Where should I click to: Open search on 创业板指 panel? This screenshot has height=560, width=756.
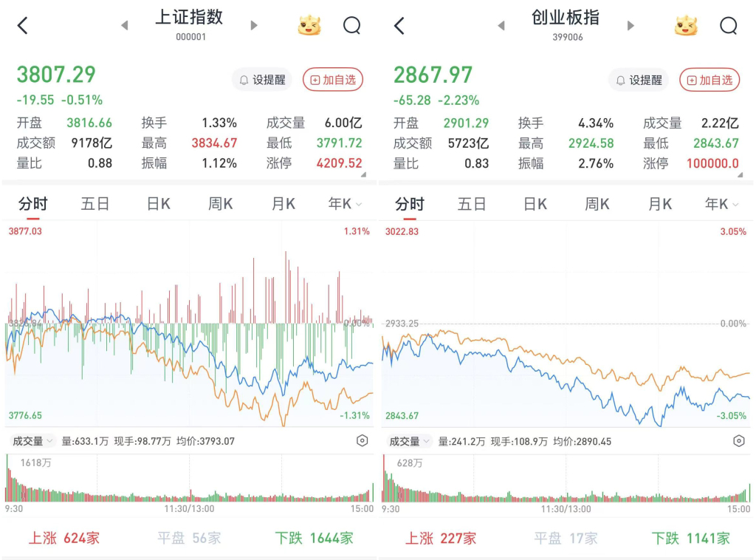point(728,26)
